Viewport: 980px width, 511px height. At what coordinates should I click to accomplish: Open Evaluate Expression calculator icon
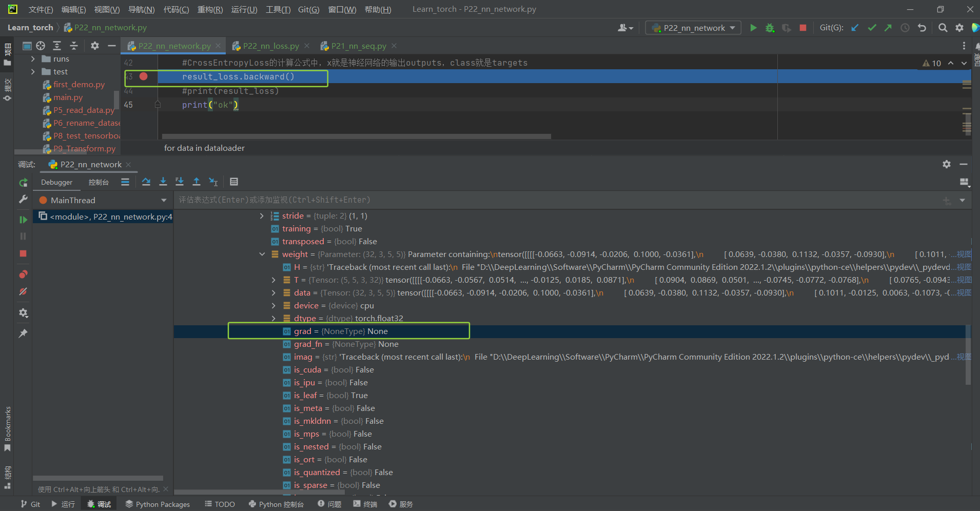pyautogui.click(x=234, y=182)
